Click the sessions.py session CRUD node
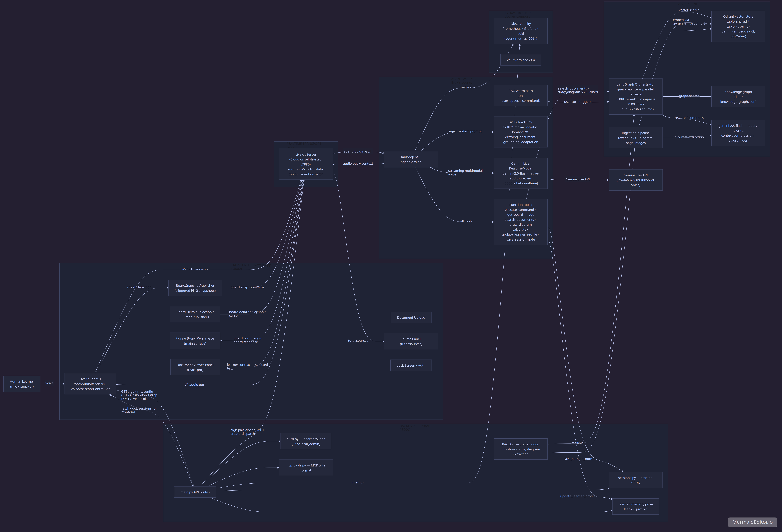The image size is (782, 532). [636, 480]
